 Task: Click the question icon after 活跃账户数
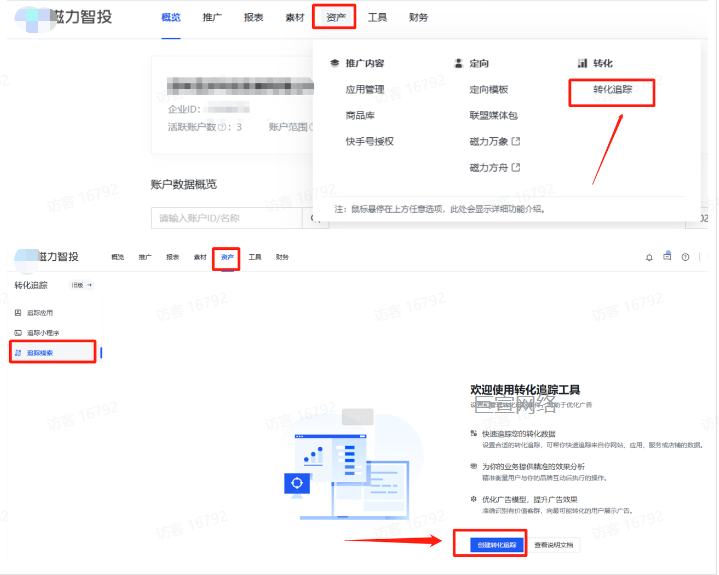pos(221,127)
